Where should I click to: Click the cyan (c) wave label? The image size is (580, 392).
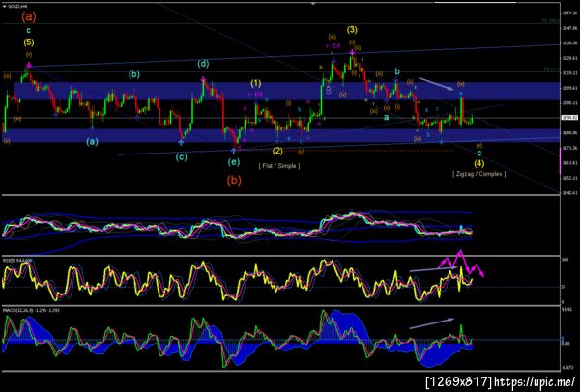coord(181,156)
